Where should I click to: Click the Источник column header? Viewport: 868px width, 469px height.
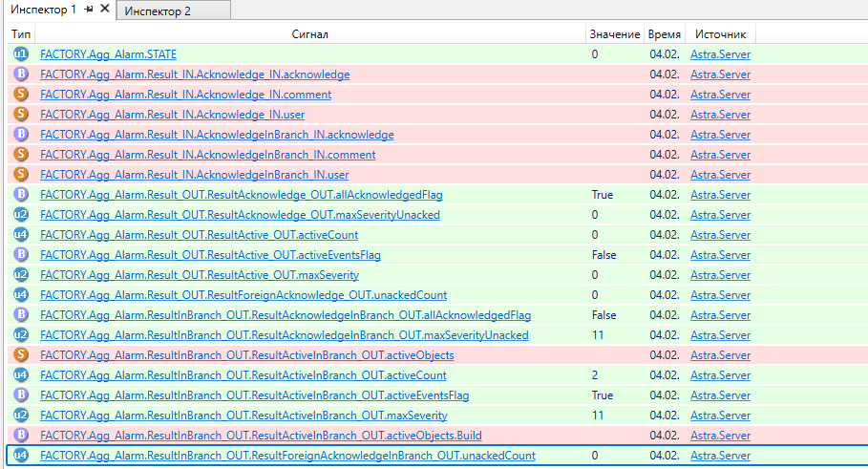(720, 34)
